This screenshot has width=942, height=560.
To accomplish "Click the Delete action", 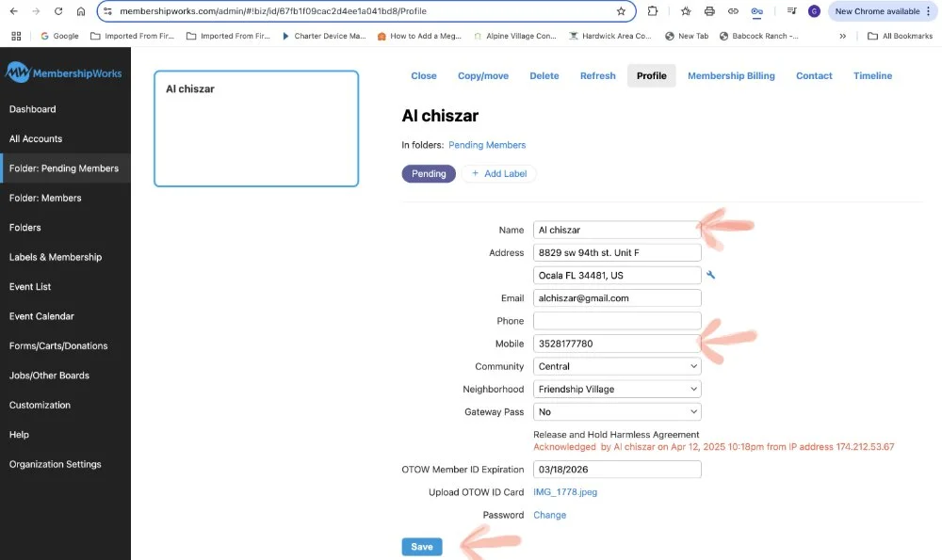I will 544,75.
